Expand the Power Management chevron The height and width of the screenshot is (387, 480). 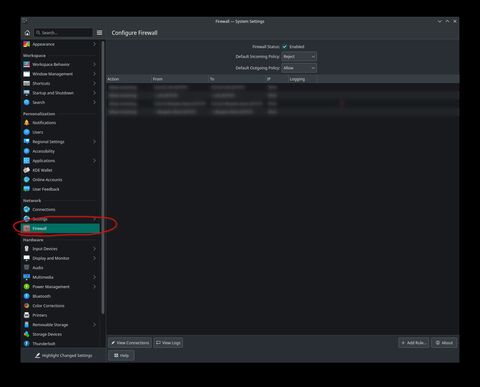pyautogui.click(x=94, y=287)
